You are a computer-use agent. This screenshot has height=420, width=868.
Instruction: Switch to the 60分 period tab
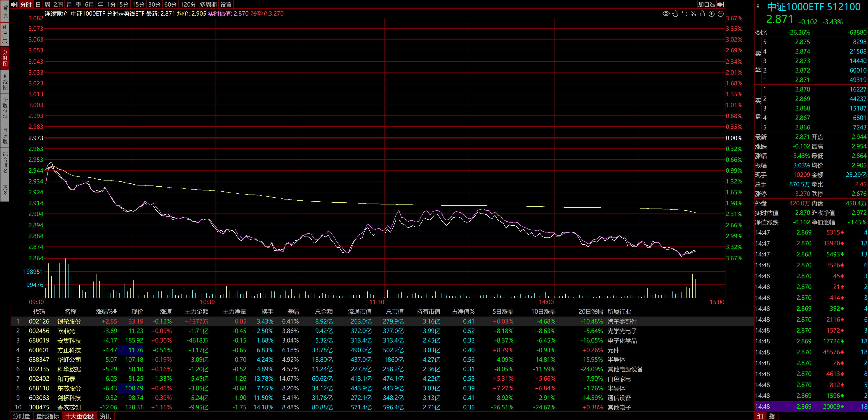pyautogui.click(x=170, y=4)
